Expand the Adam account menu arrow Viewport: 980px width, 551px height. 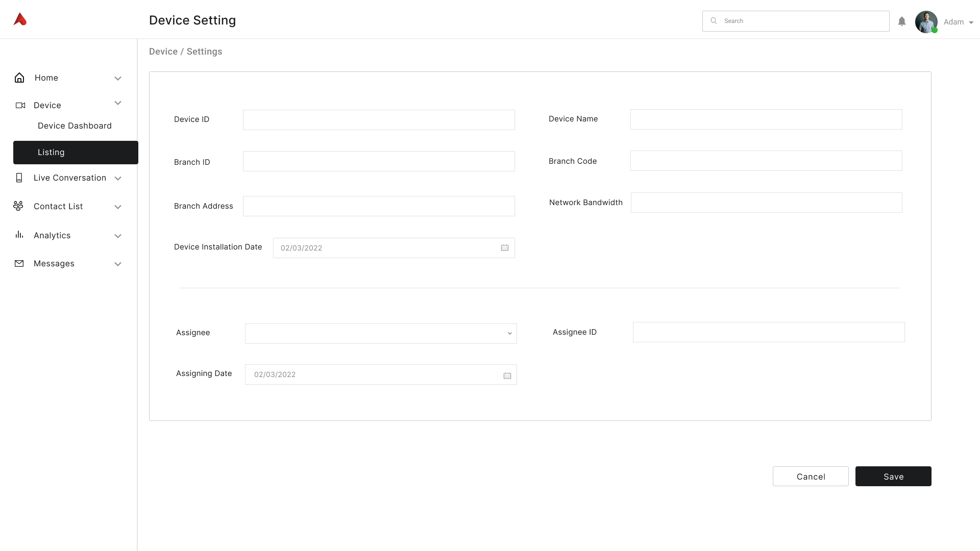[971, 22]
